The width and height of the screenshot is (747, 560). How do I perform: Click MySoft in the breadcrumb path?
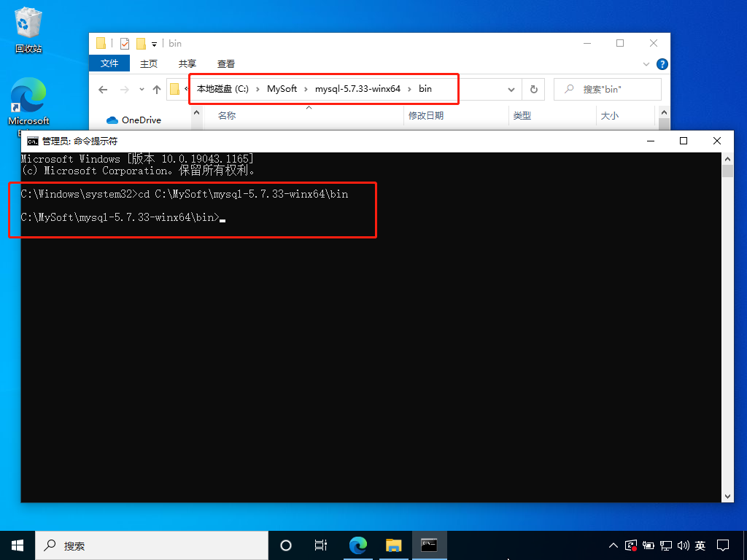pos(282,89)
